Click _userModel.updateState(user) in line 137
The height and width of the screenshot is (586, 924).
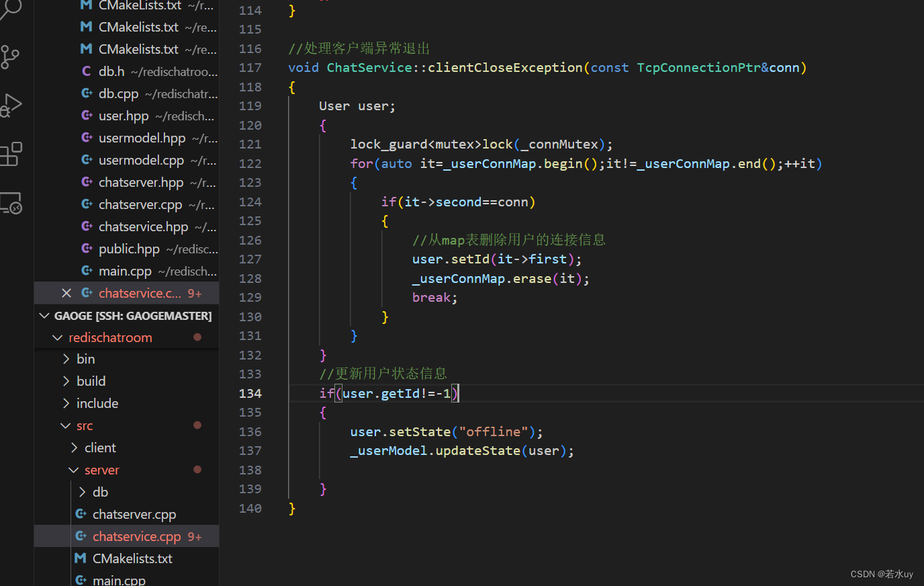[458, 450]
